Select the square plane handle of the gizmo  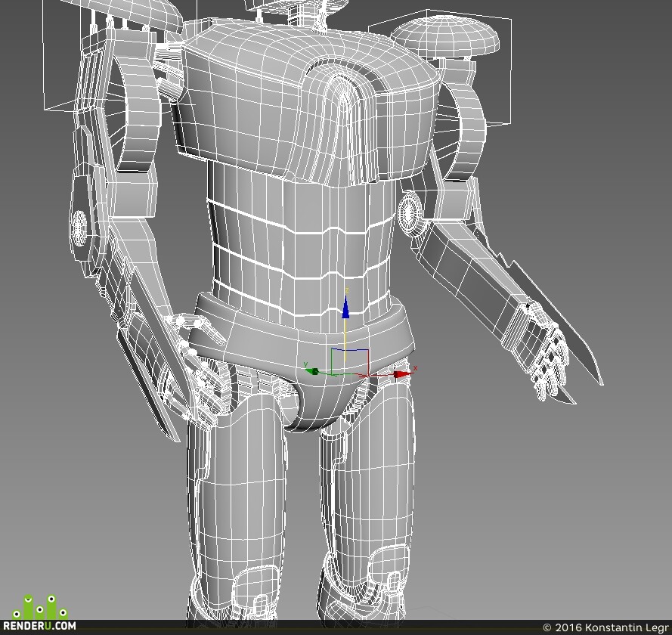point(350,361)
